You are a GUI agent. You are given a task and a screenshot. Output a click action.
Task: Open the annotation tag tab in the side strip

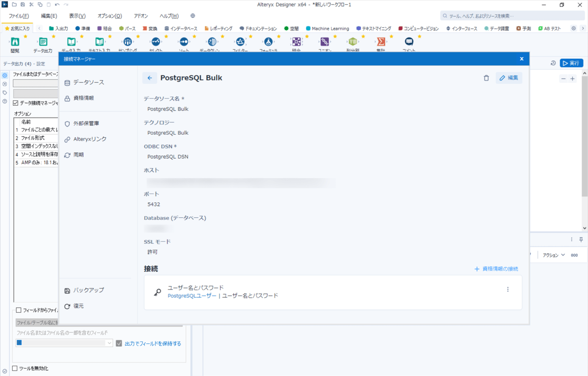coord(5,93)
